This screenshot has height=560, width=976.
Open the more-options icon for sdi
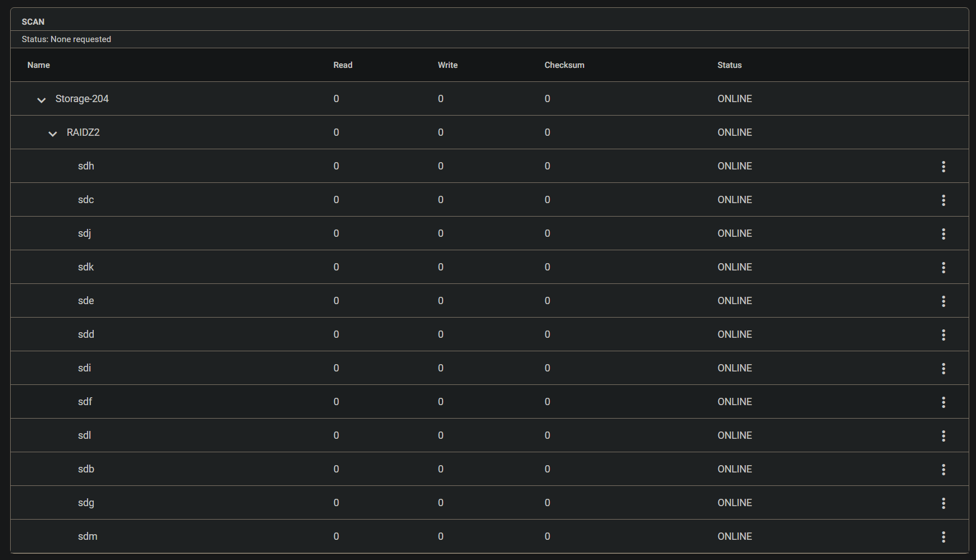tap(943, 368)
